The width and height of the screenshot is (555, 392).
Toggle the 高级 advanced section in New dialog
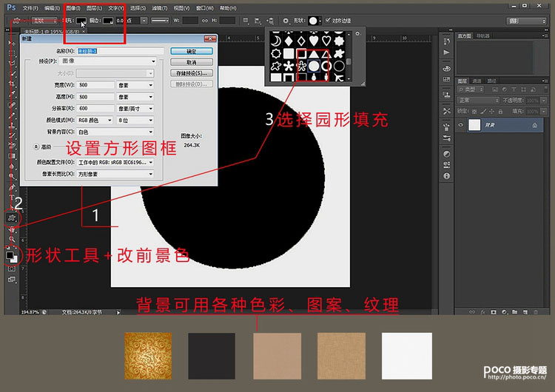click(36, 147)
